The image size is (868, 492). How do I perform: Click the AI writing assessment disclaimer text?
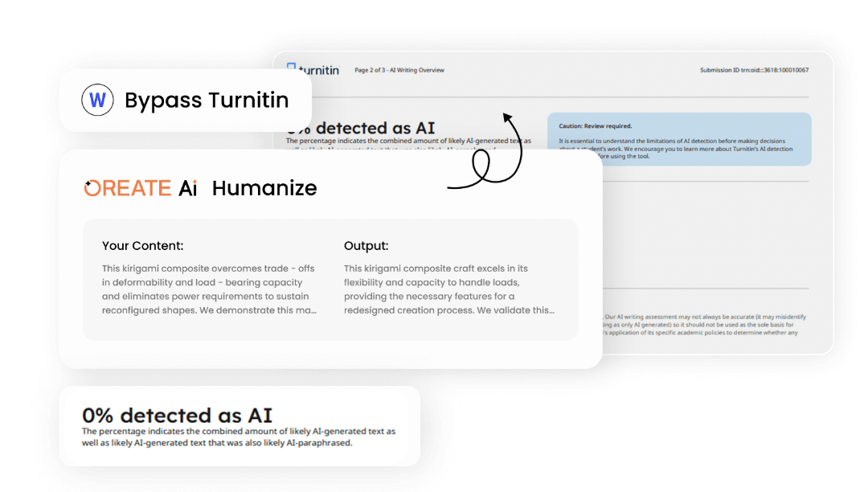705,325
